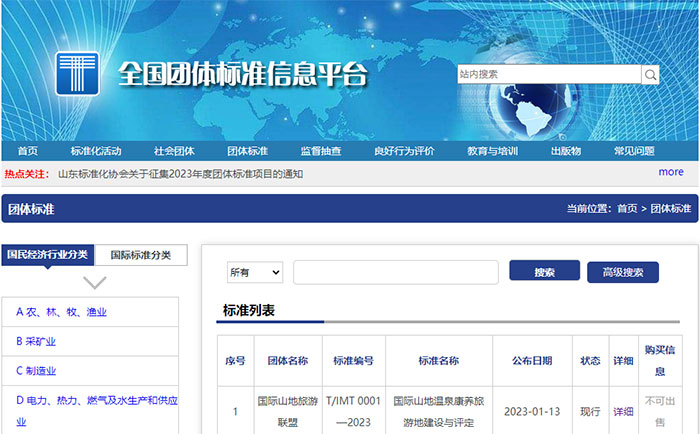Click the 团体名称 column header
The image size is (700, 434).
click(x=288, y=361)
